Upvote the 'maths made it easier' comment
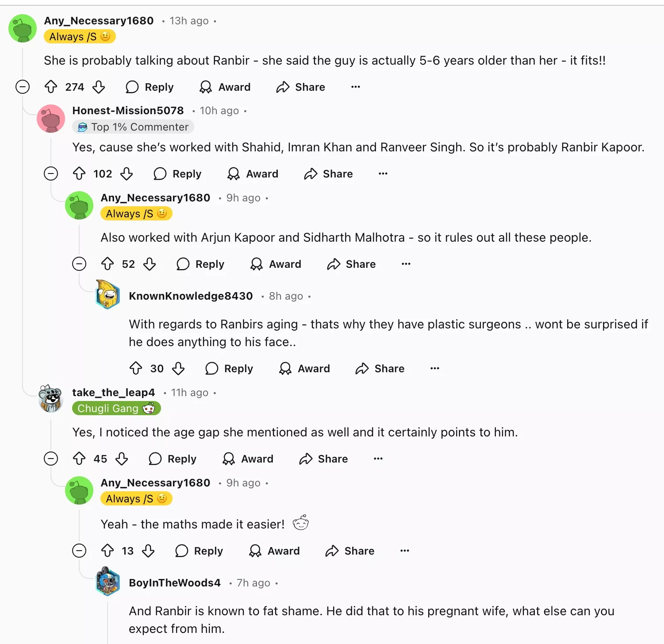The height and width of the screenshot is (644, 664). click(x=107, y=551)
